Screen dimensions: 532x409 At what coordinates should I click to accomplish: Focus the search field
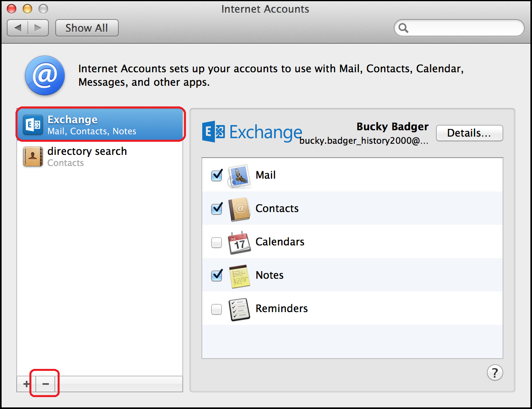tap(459, 28)
